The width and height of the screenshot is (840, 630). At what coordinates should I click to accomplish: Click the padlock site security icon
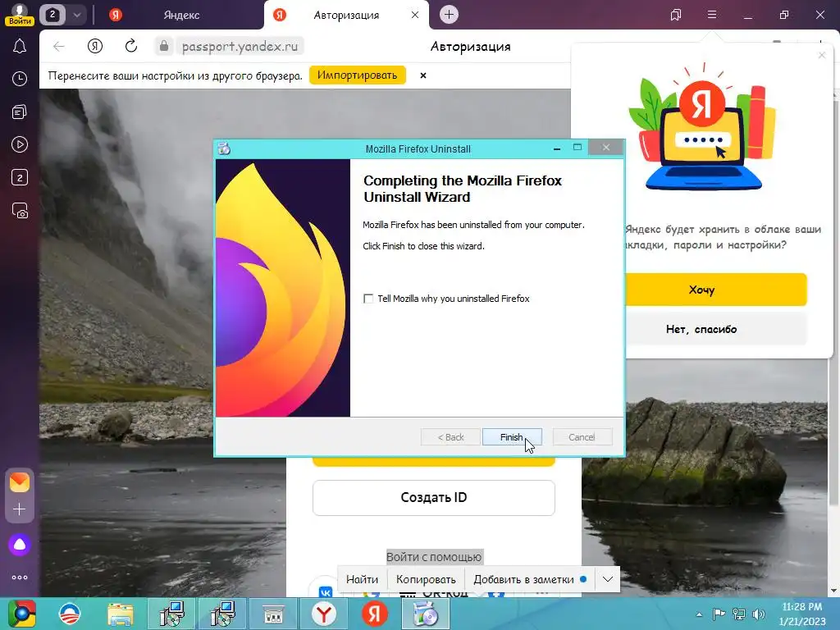164,47
